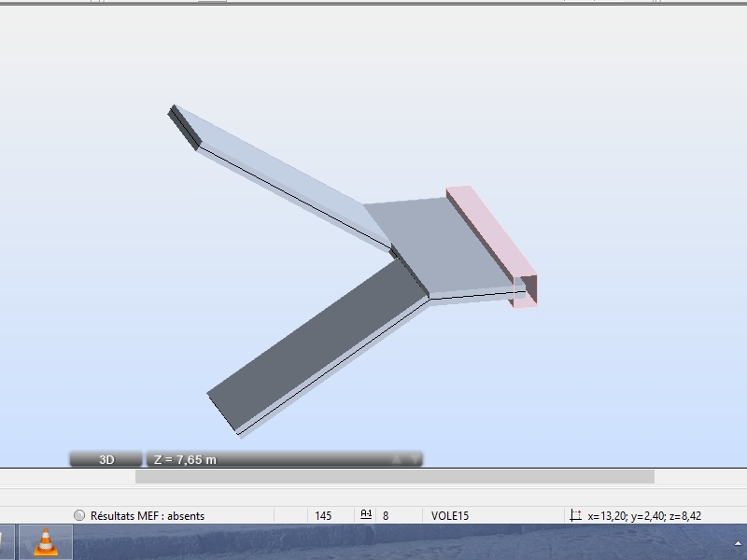The width and height of the screenshot is (747, 560).
Task: Open the Z = 7,65 m level selector
Action: [285, 459]
